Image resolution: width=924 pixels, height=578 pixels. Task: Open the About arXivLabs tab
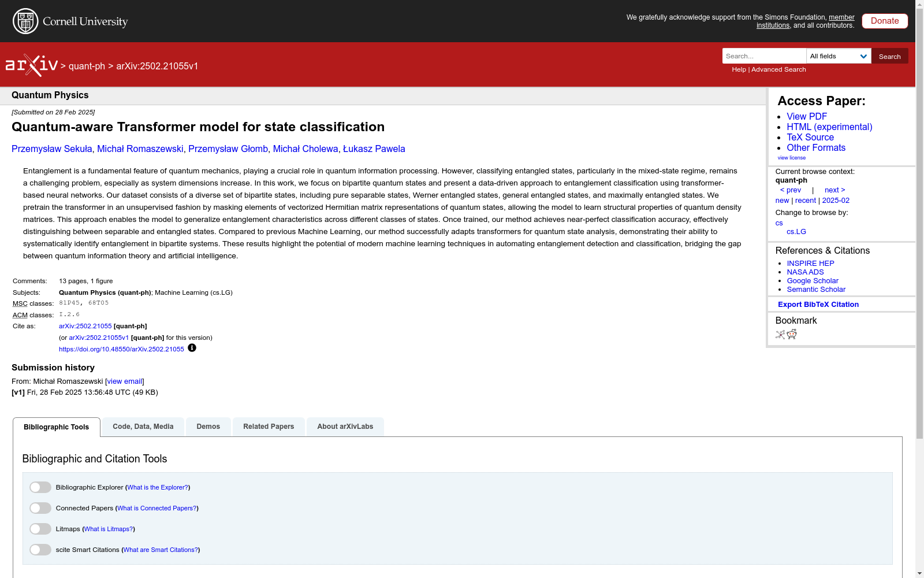(x=345, y=427)
